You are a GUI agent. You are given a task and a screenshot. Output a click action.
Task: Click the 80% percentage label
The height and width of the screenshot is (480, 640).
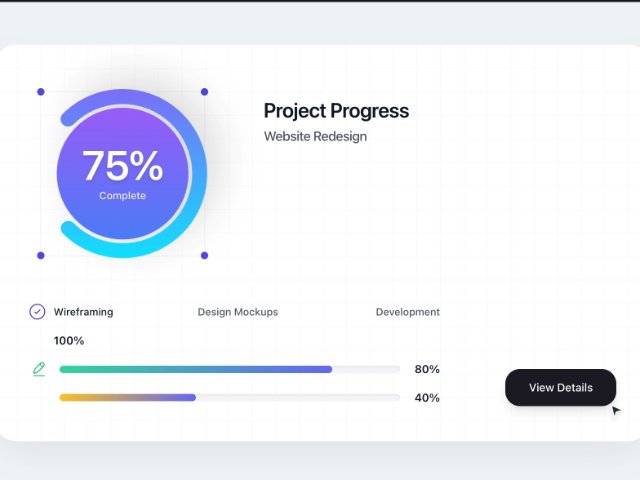(427, 369)
